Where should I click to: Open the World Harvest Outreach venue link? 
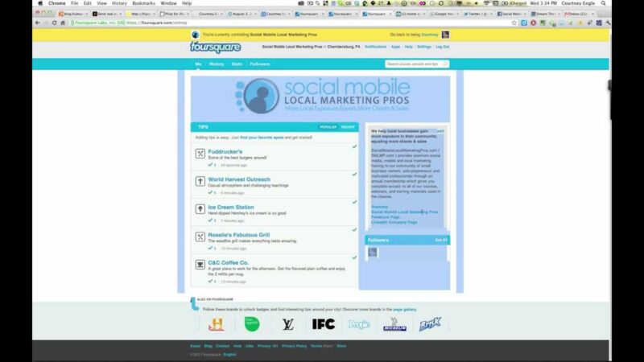point(239,179)
